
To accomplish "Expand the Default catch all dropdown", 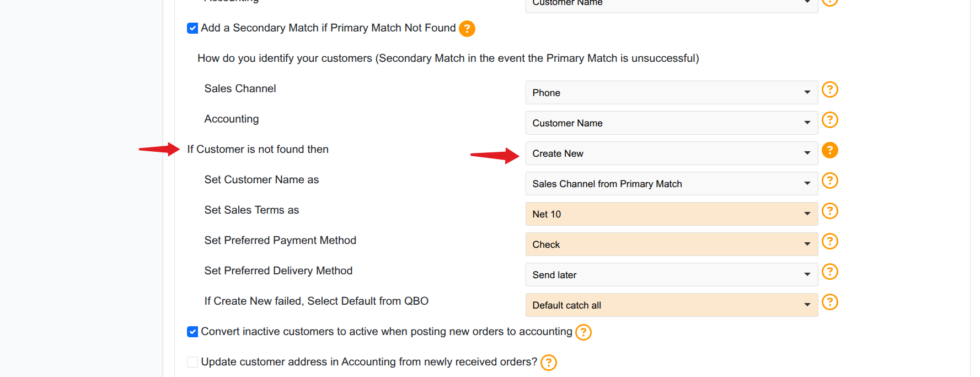I will pyautogui.click(x=671, y=305).
